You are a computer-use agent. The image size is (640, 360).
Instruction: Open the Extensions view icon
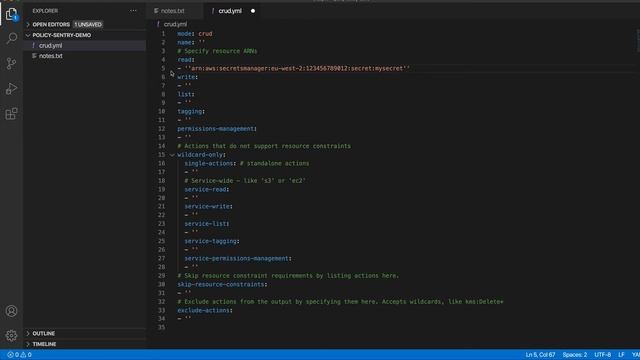pos(11,114)
